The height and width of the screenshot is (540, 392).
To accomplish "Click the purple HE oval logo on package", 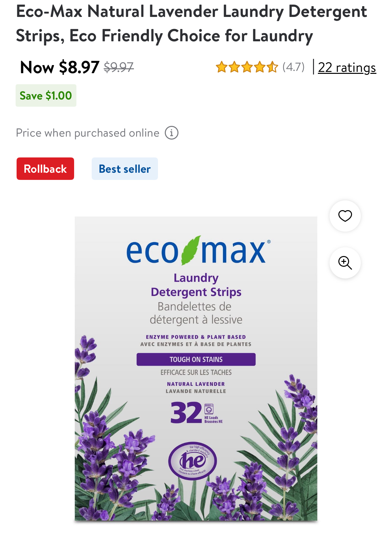I will 193,461.
